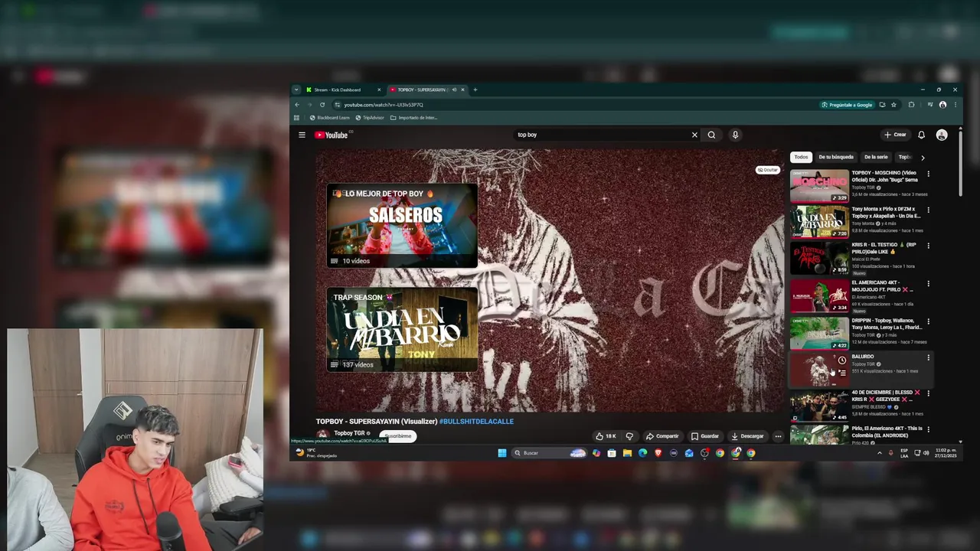
Task: Click the Compartir share button
Action: coord(662,436)
